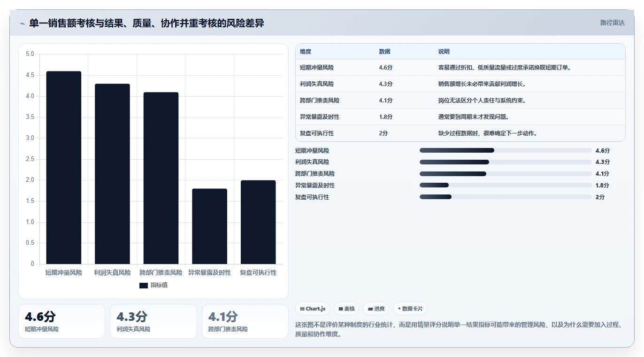
Task: Click the 维度 table column header
Action: tap(306, 51)
